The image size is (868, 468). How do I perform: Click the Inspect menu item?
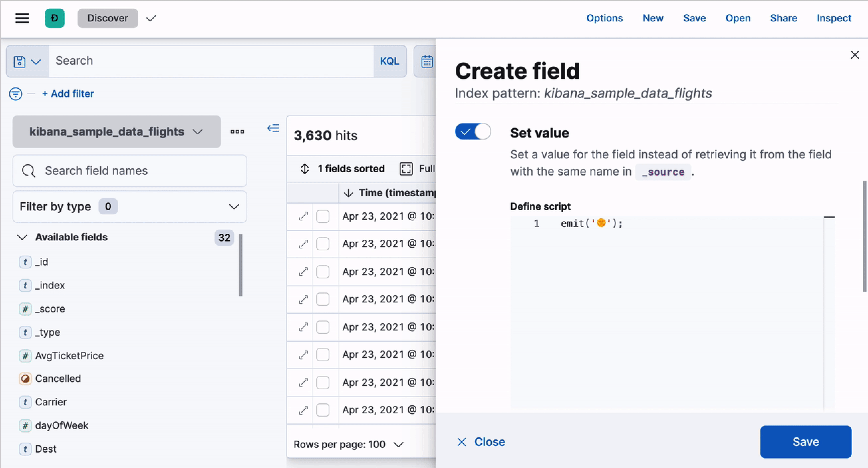(x=834, y=18)
